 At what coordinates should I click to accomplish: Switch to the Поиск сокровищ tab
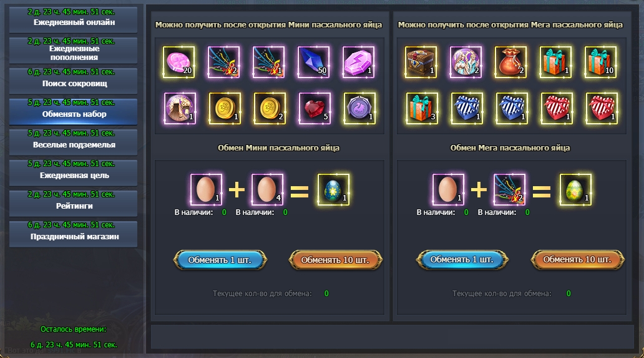pyautogui.click(x=74, y=80)
